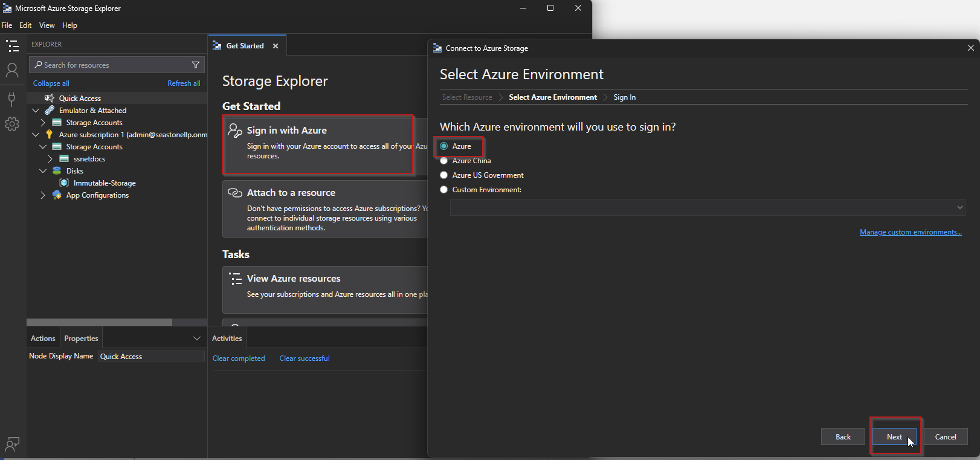Screen dimensions: 980x460
Task: Click the plug Connect icon in sidebar
Action: click(12, 99)
